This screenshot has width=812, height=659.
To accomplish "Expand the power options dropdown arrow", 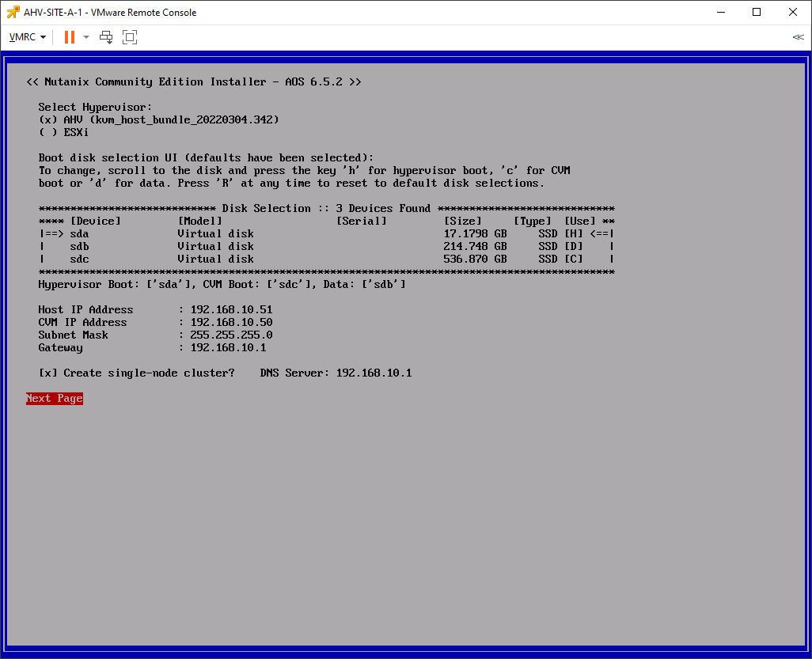I will point(86,37).
